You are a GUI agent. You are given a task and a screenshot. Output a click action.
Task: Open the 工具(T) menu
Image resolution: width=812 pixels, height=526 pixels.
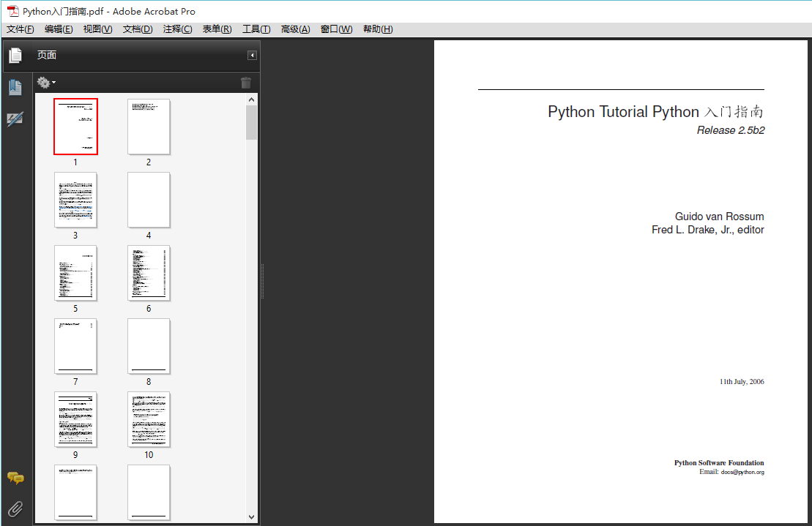[x=256, y=29]
